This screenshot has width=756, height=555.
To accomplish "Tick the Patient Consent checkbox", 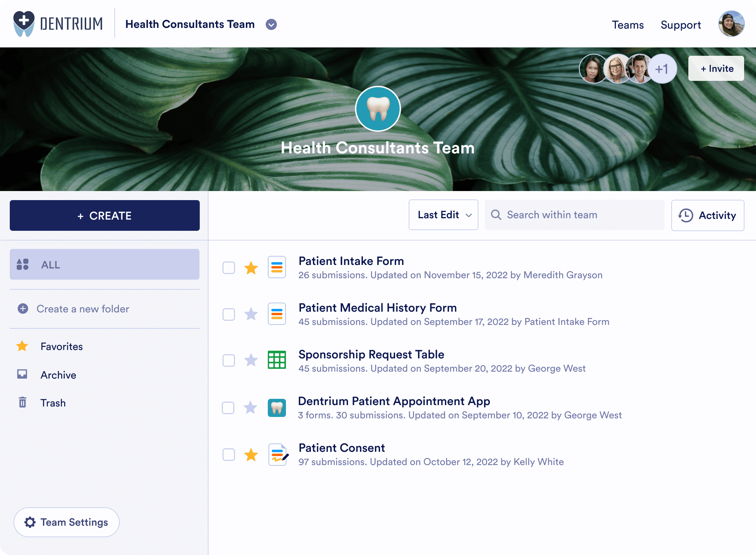I will point(229,455).
